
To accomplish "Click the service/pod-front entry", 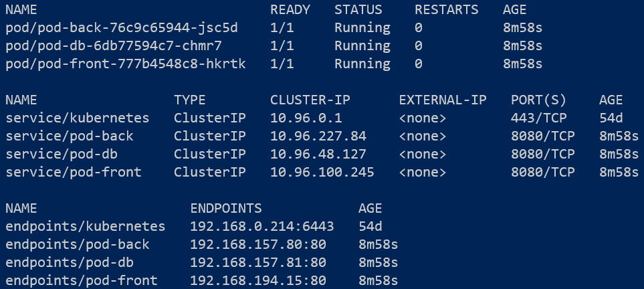I will tap(73, 172).
